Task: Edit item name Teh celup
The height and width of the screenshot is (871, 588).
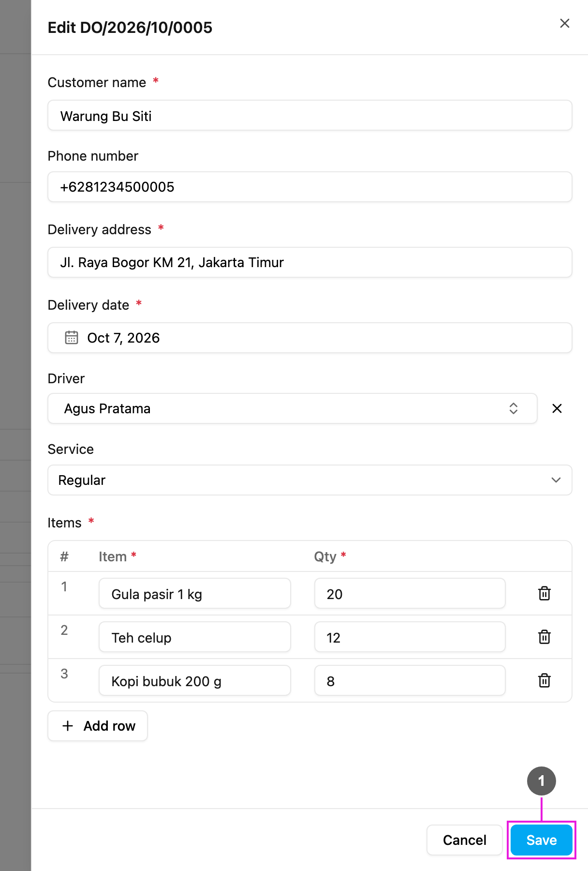Action: pyautogui.click(x=195, y=637)
